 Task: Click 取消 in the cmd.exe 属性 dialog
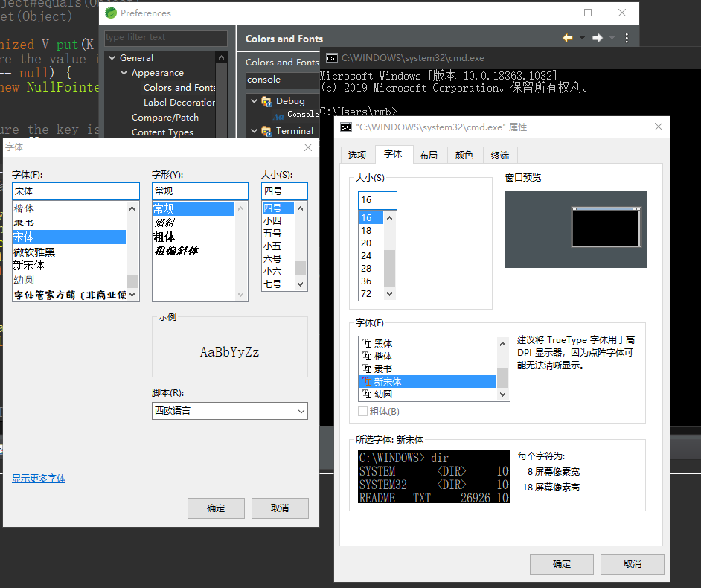(632, 564)
